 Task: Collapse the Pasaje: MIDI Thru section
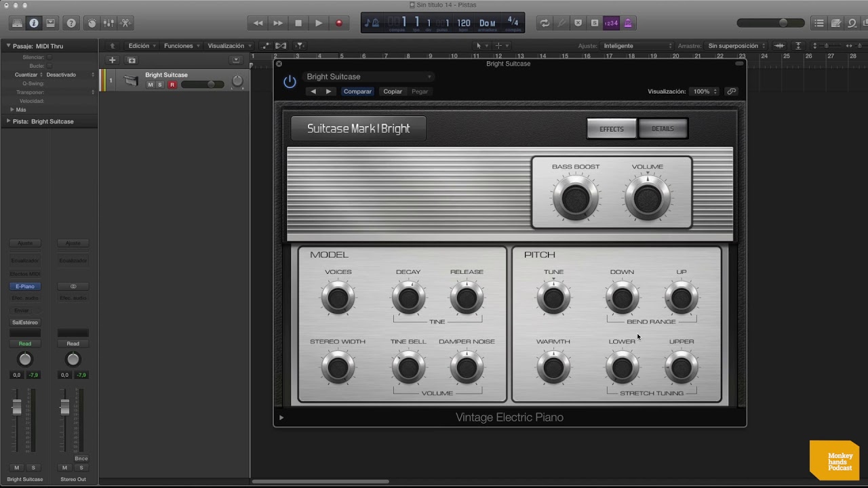pos(8,46)
